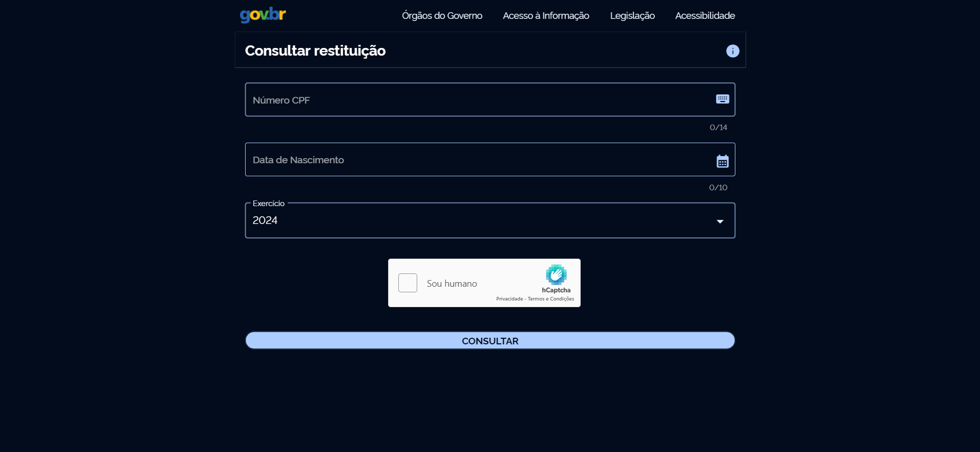Click the Consultar restituição heading
Screen dimensions: 980x452
pos(315,51)
